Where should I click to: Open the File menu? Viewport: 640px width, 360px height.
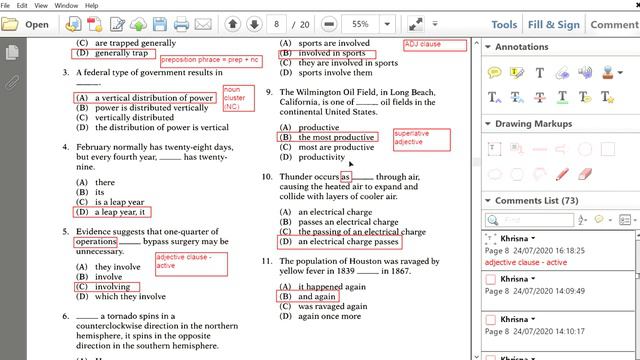tap(5, 6)
